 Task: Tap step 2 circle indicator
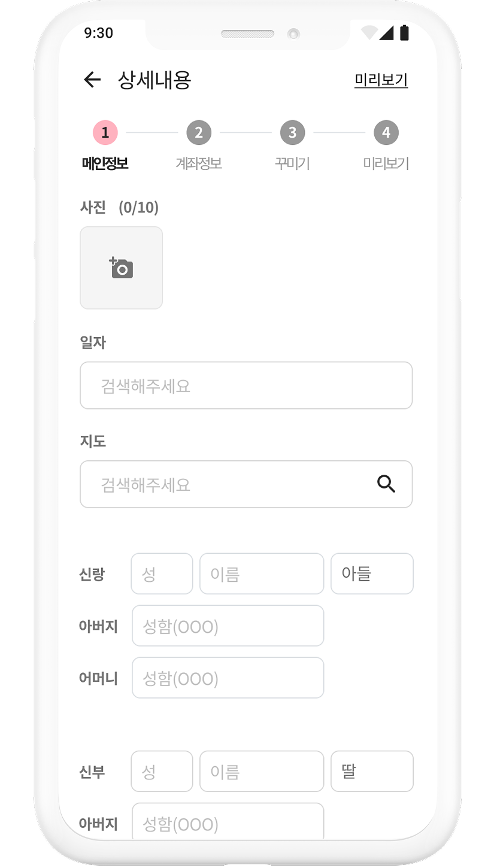click(x=199, y=132)
